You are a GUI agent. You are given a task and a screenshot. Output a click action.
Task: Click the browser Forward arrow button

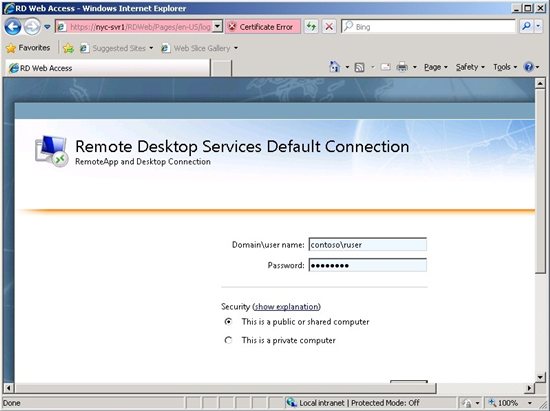[32, 27]
